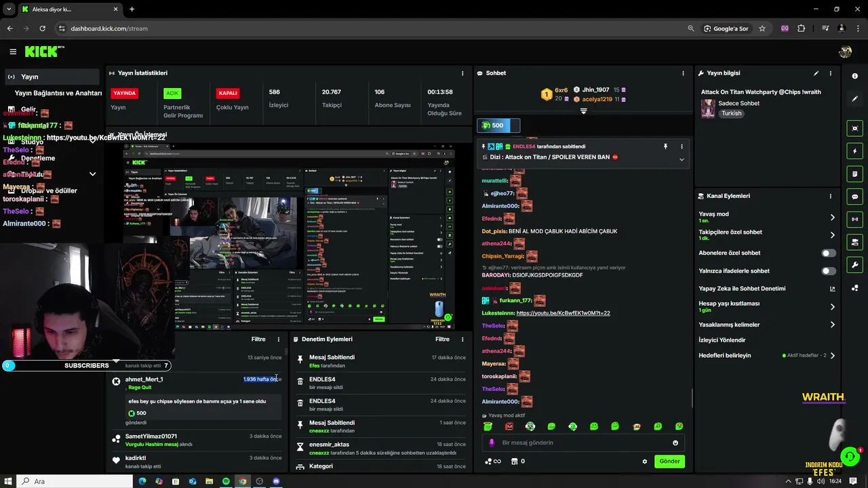Open the Kick hamburger menu

tap(13, 52)
